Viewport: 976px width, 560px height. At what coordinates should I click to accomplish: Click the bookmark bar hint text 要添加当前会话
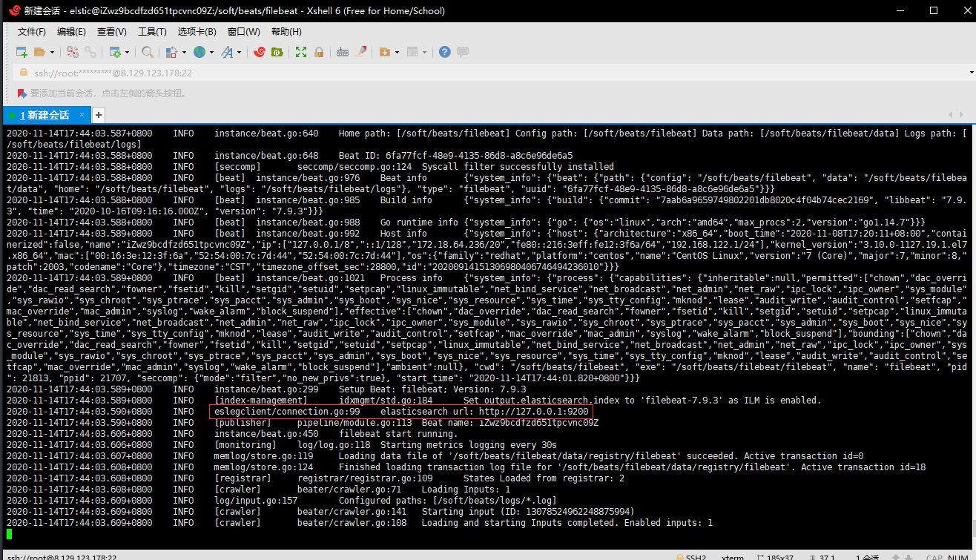click(108, 93)
